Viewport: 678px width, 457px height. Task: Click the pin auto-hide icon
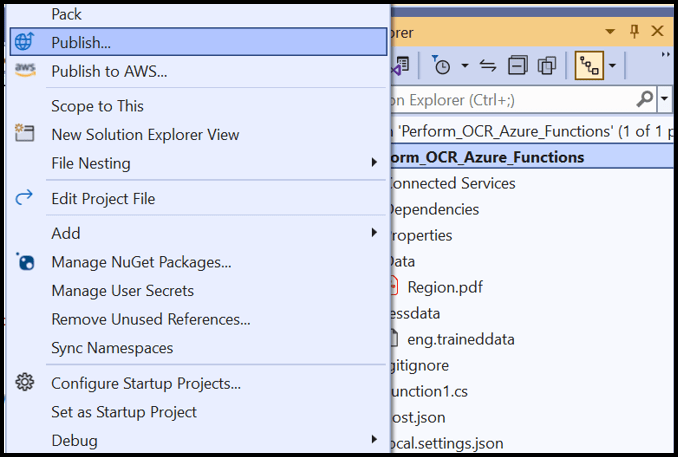(634, 31)
